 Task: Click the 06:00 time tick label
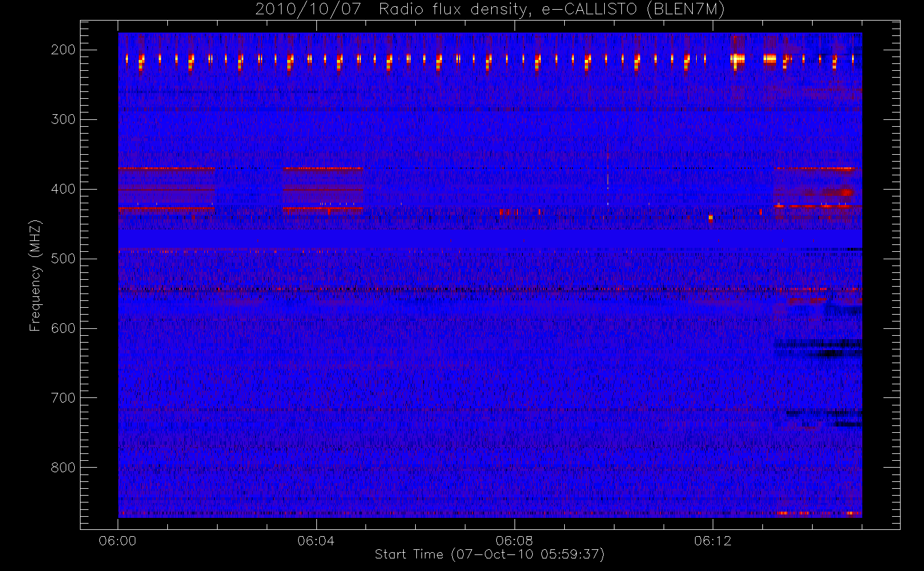click(118, 541)
